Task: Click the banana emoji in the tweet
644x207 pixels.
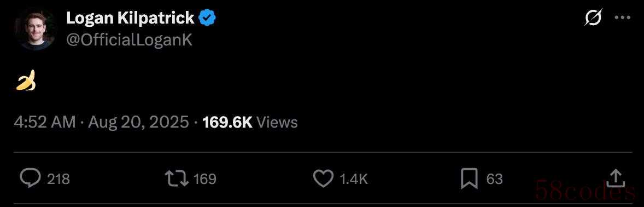Action: pos(26,81)
